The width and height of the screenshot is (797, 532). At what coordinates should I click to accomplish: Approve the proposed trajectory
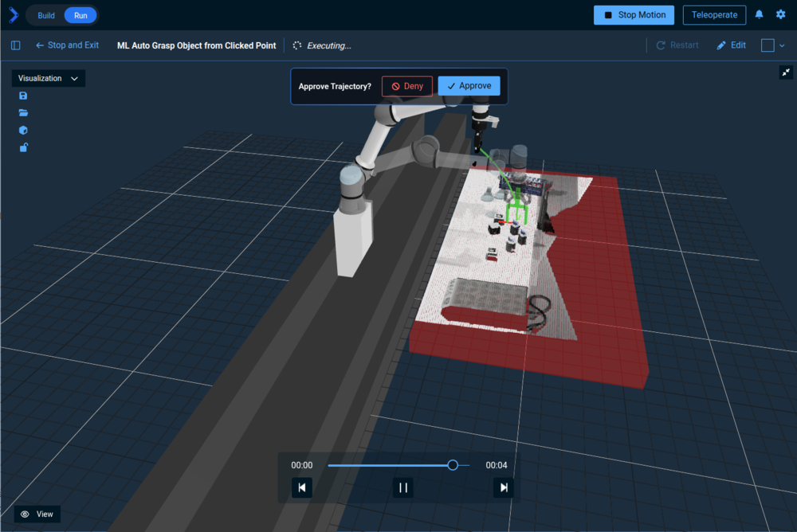click(x=469, y=86)
